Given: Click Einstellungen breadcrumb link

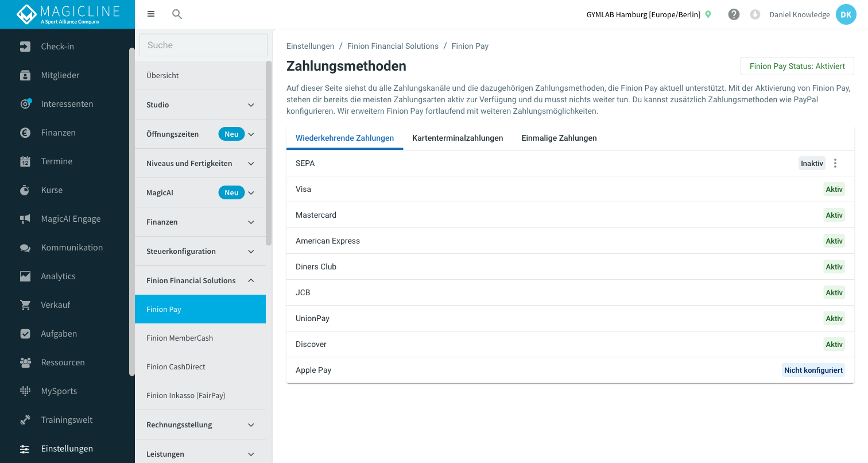Looking at the screenshot, I should tap(310, 46).
